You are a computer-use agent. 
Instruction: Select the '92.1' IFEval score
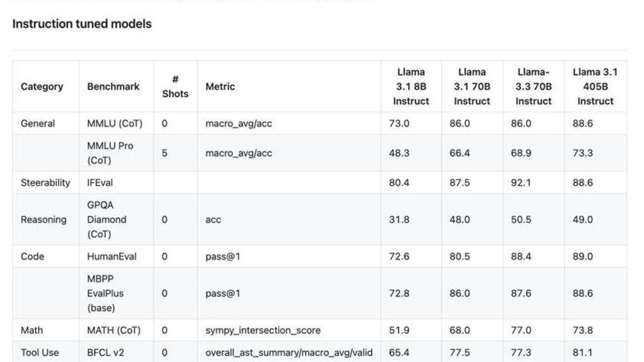coord(521,183)
